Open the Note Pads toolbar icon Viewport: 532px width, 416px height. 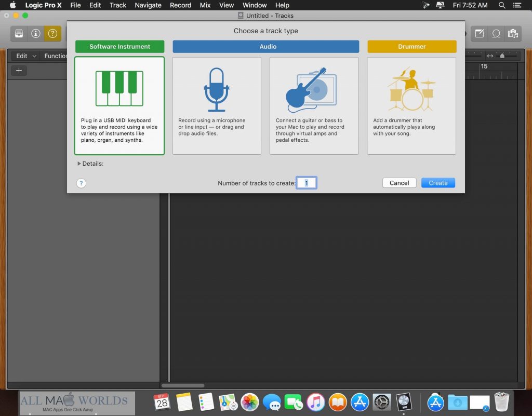(x=480, y=34)
